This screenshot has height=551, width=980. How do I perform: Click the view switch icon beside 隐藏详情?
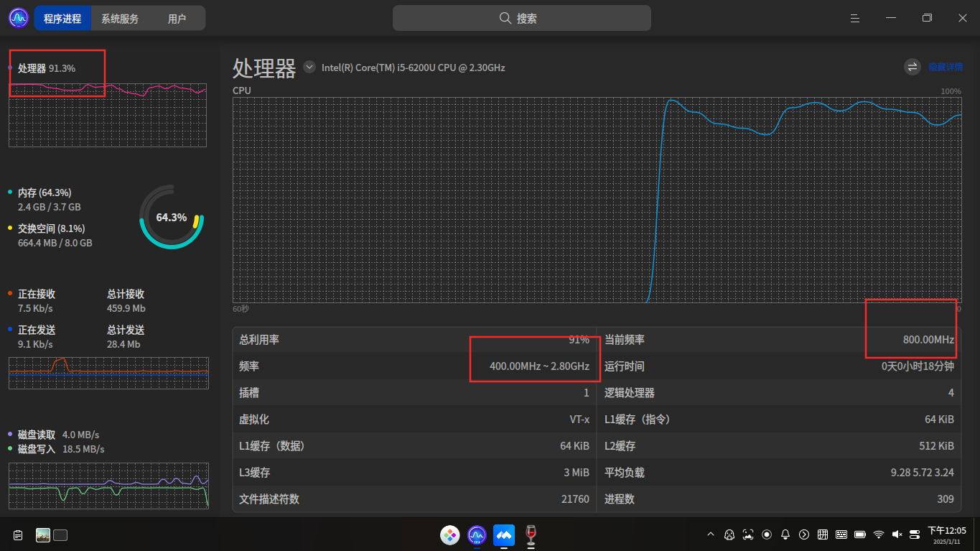(913, 67)
